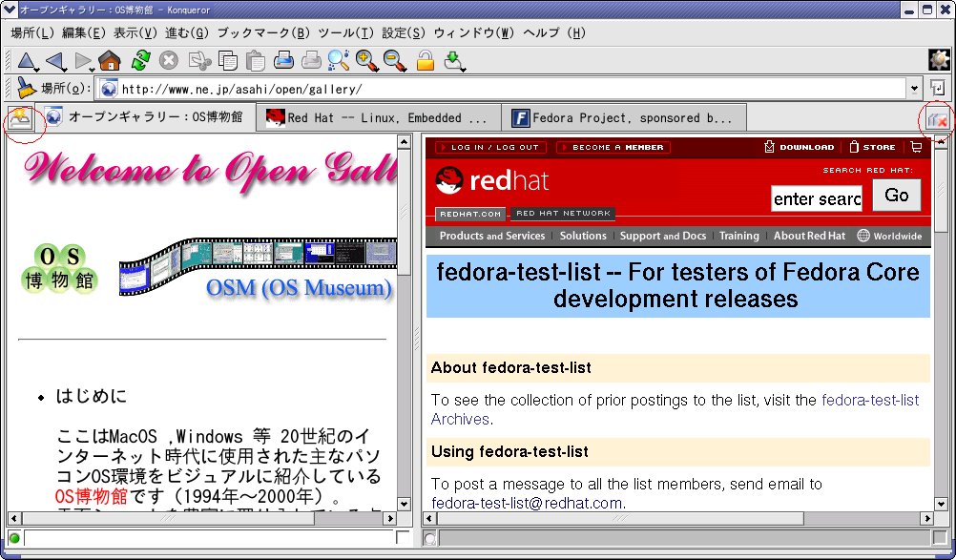Click the STORE link in the Red Hat header
The width and height of the screenshot is (956, 560).
pyautogui.click(x=872, y=147)
